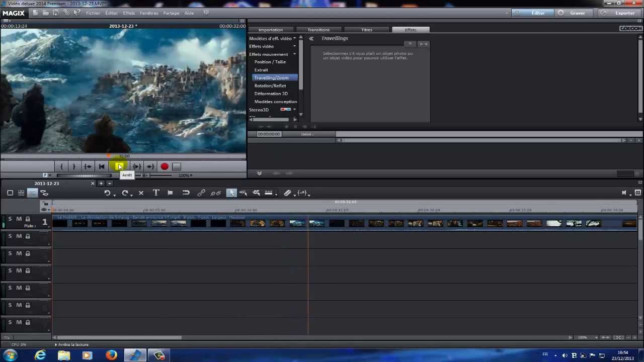Stop playback with the Arrêt button
Viewport: 644px width, 362px height.
click(119, 166)
